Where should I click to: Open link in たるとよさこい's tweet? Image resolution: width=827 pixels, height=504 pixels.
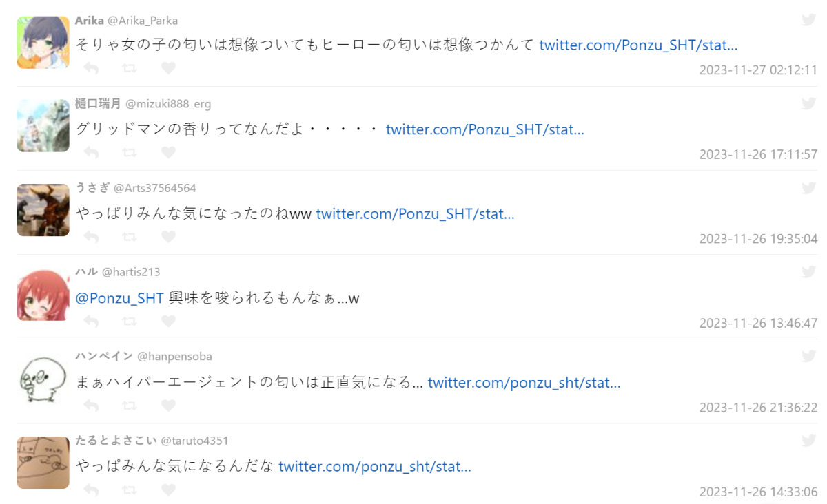pos(375,467)
